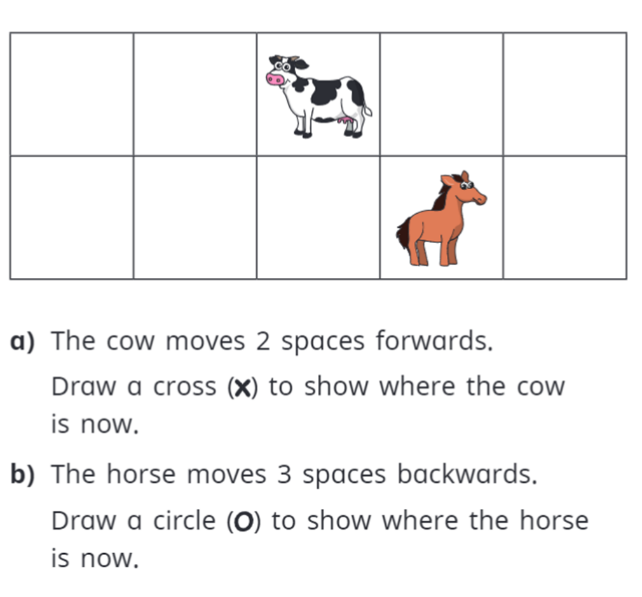Click the number 3 in the horse question
642x597 pixels.
point(285,475)
